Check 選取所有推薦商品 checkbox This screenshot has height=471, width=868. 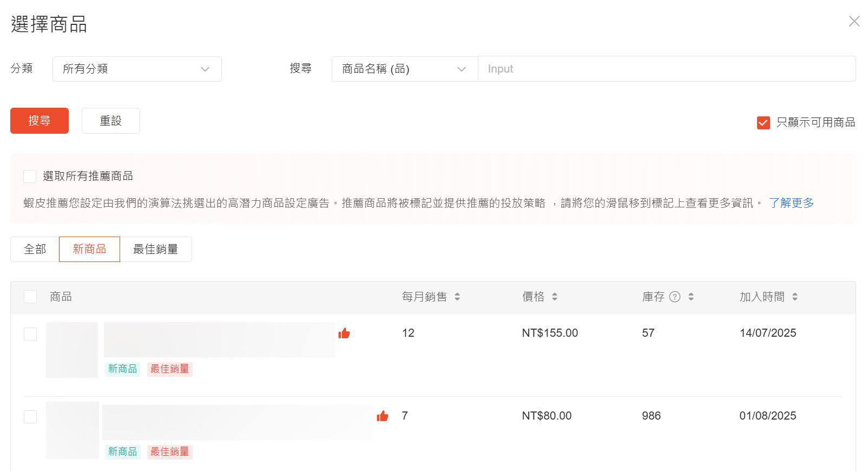(30, 176)
